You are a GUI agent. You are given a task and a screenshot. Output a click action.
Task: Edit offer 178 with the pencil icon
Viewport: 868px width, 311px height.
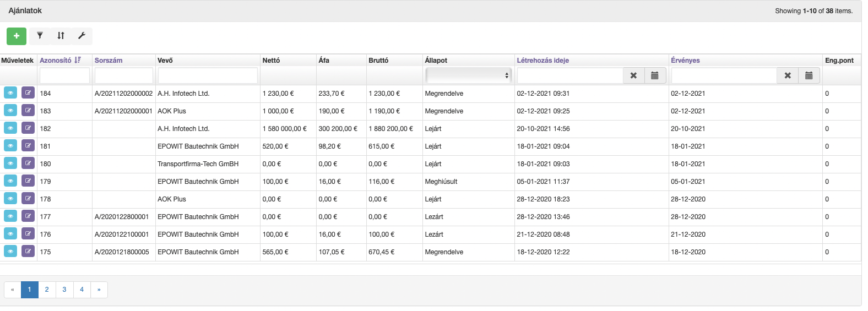click(28, 199)
